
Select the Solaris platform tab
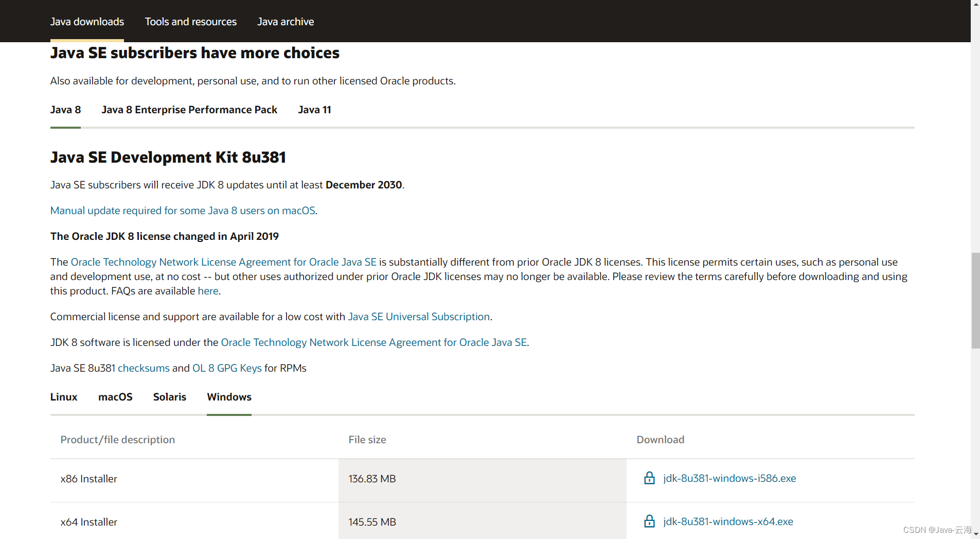tap(170, 397)
